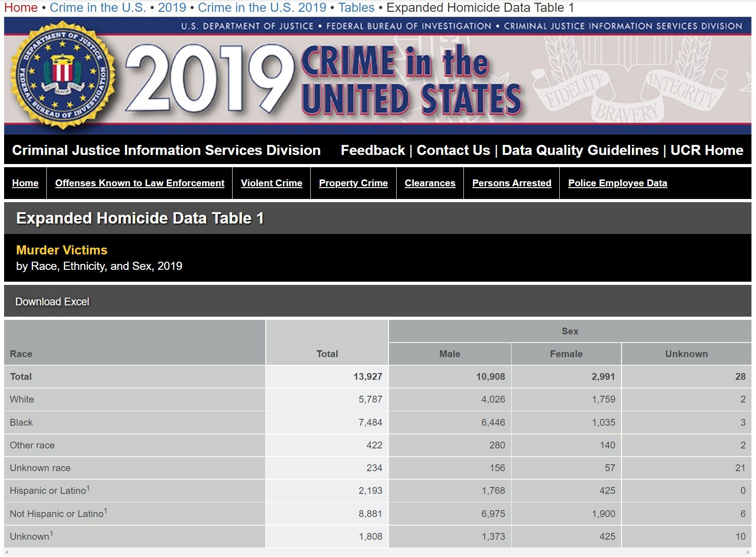
Task: Click the Feedback link
Action: click(x=373, y=150)
